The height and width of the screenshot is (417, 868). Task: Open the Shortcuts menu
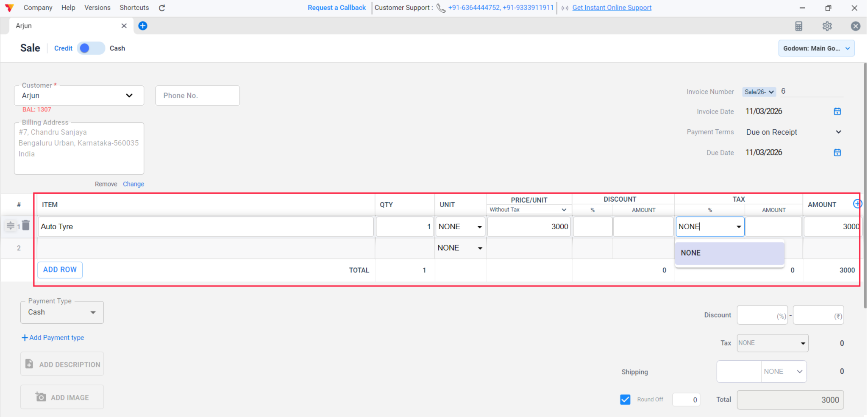(134, 8)
